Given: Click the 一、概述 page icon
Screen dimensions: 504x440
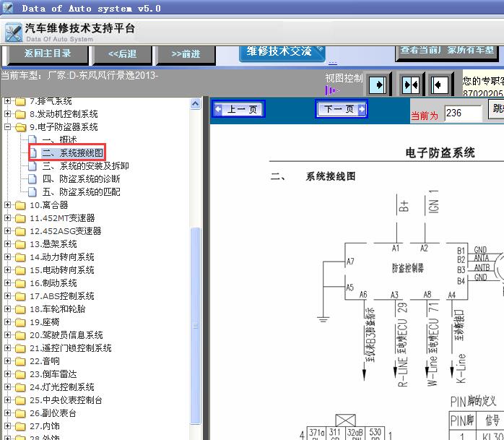Looking at the screenshot, I should coord(32,140).
